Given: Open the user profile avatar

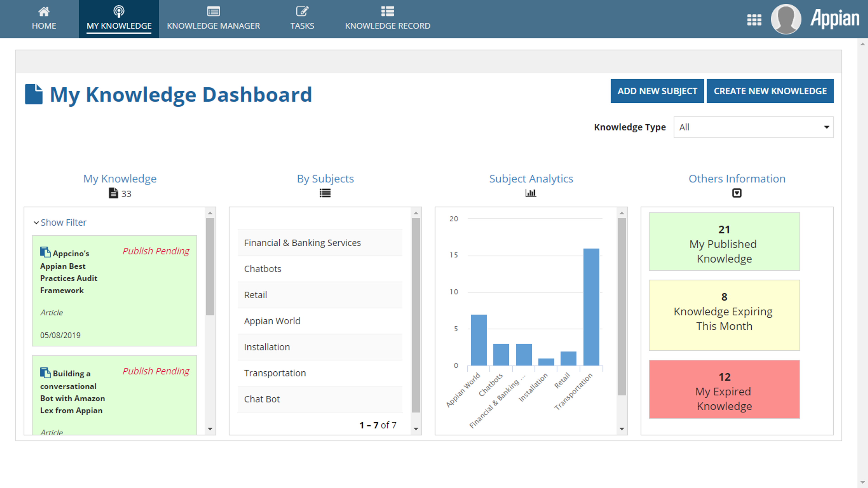Looking at the screenshot, I should tap(786, 19).
